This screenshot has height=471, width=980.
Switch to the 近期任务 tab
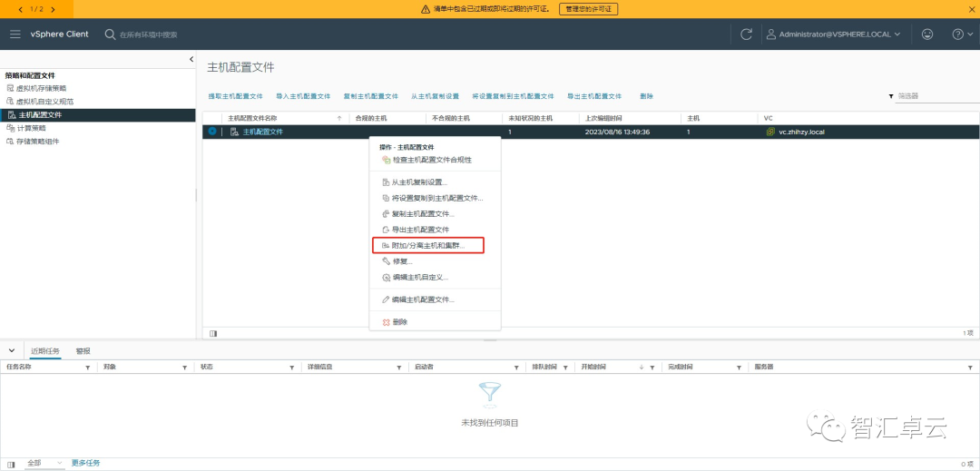[45, 351]
